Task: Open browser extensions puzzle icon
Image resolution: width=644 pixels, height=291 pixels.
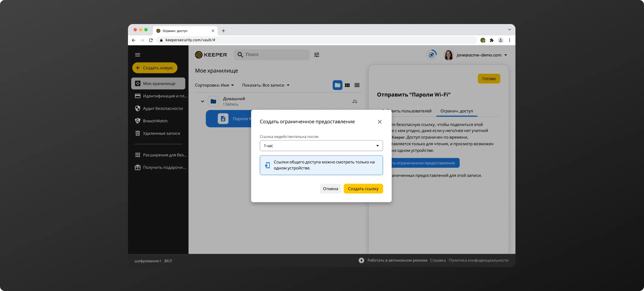Action: pyautogui.click(x=492, y=40)
